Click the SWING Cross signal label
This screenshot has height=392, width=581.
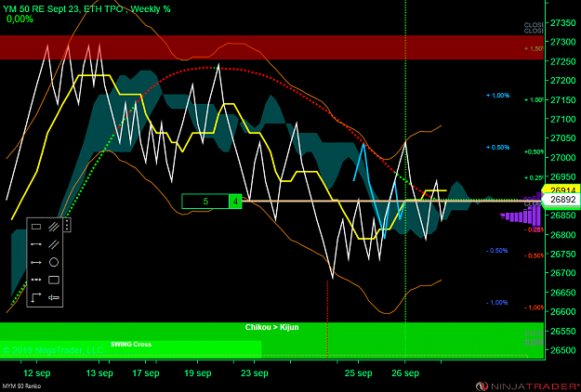pyautogui.click(x=131, y=345)
